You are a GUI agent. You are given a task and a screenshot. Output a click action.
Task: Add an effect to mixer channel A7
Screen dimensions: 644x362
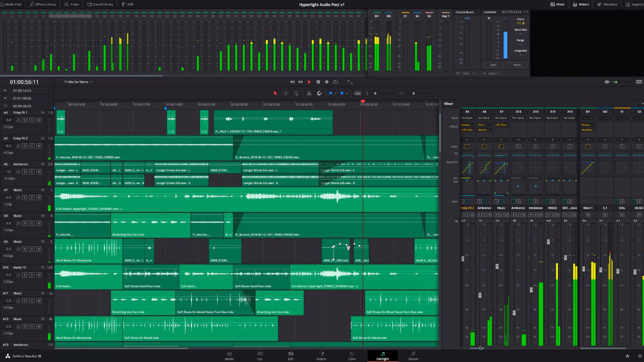coord(501,139)
